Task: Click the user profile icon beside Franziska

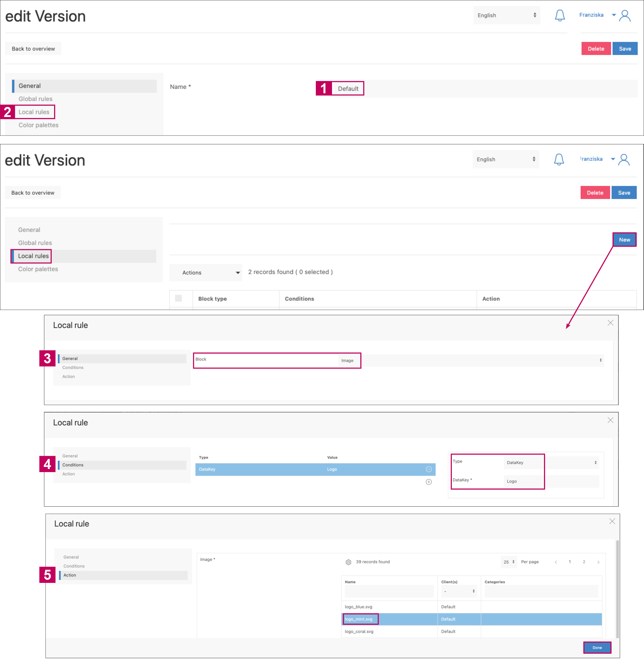Action: [x=624, y=15]
